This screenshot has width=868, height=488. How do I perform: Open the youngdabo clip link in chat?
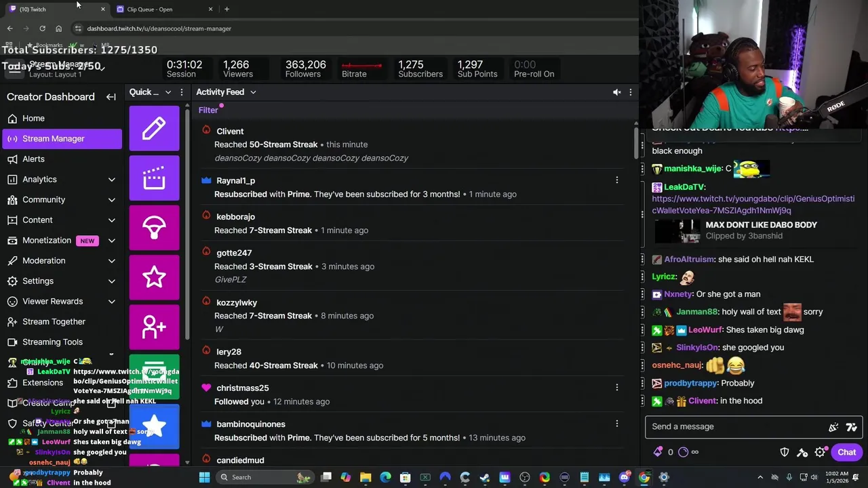pos(753,205)
